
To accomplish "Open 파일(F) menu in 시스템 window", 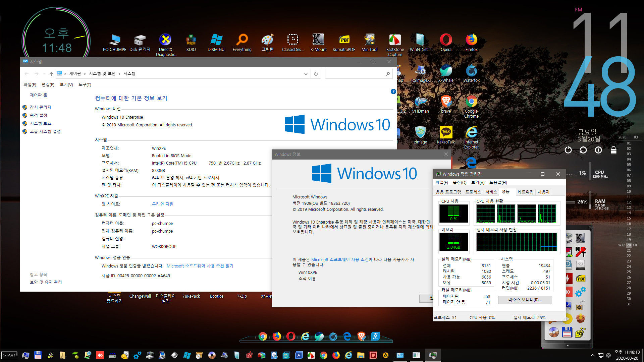I will tap(30, 85).
